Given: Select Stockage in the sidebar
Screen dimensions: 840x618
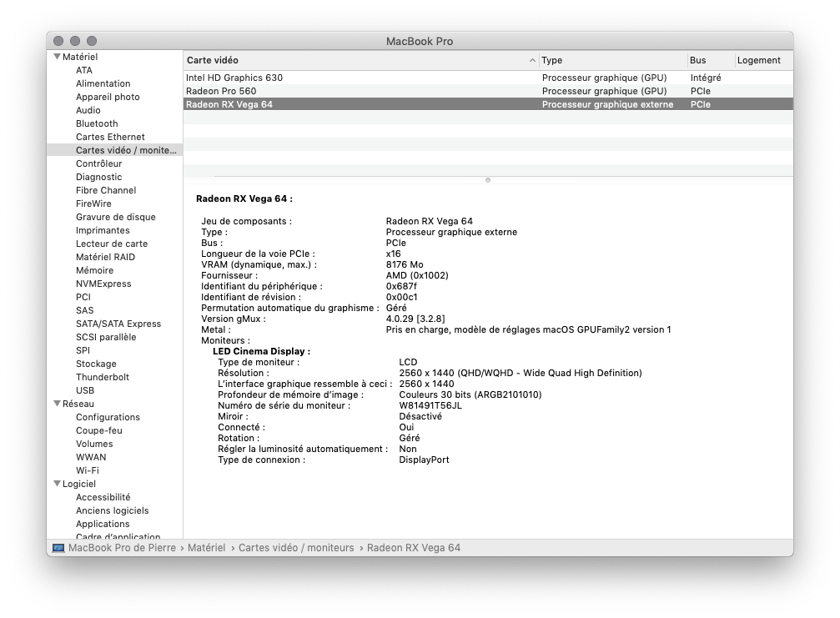Looking at the screenshot, I should pos(96,364).
